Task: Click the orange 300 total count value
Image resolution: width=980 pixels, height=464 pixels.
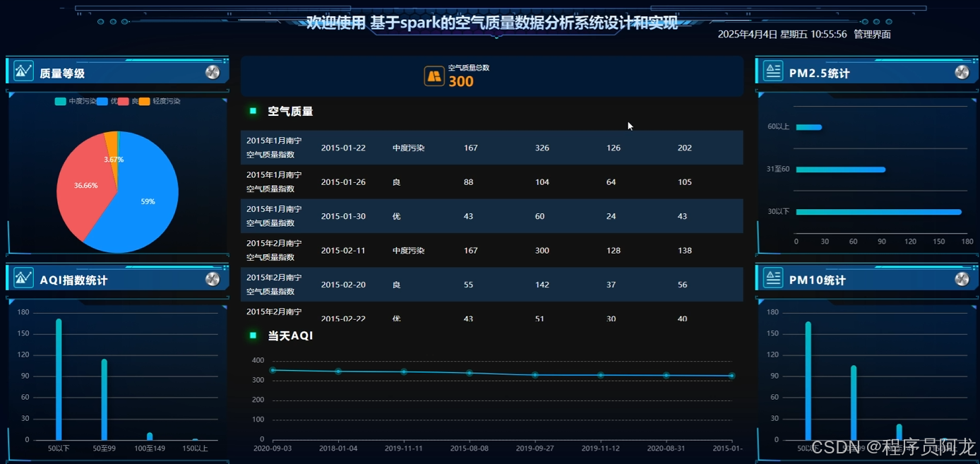Action: 461,81
